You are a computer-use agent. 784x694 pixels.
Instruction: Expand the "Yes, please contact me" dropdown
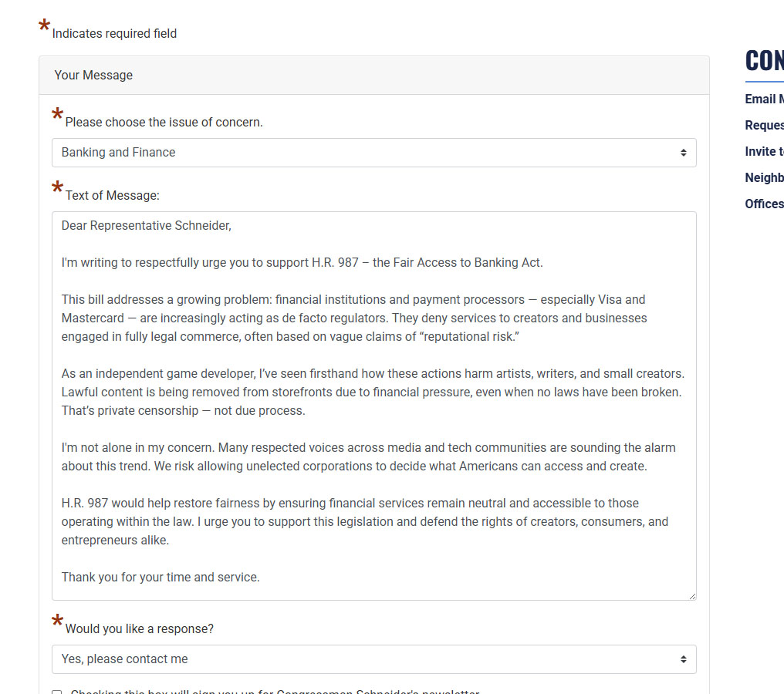[x=373, y=659]
